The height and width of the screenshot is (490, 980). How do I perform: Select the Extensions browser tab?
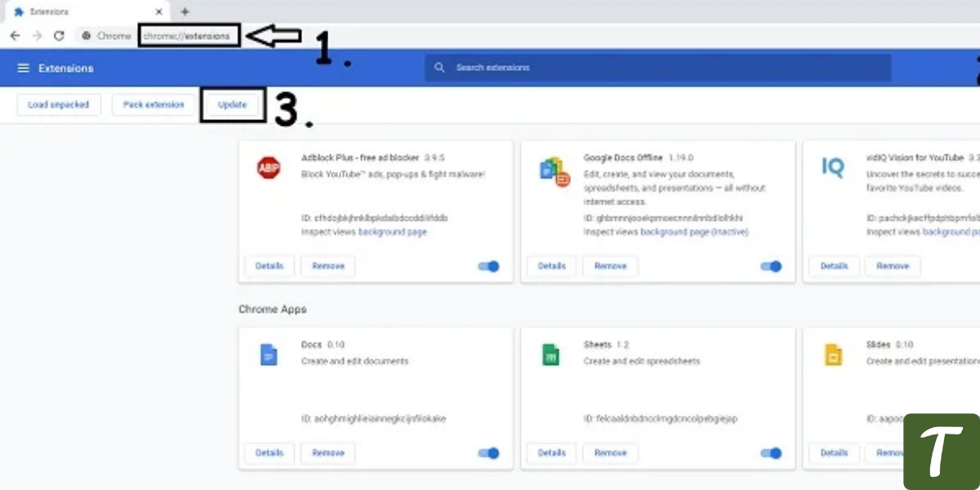(x=88, y=12)
